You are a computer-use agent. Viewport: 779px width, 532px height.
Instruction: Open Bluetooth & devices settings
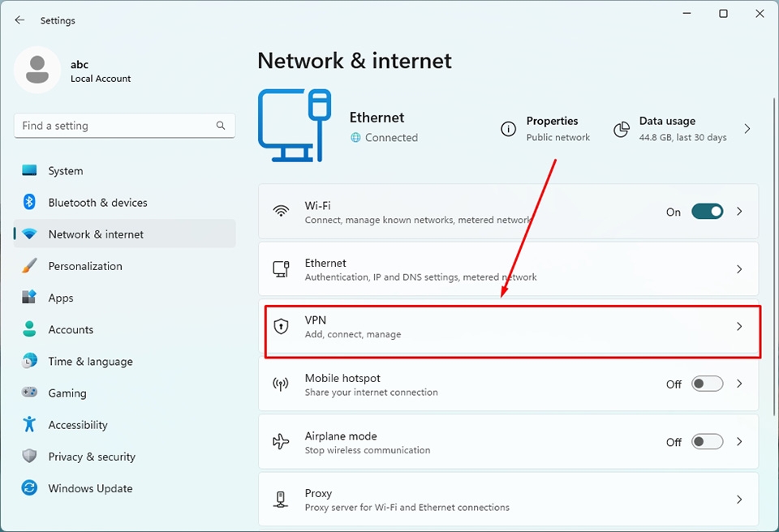pos(28,202)
